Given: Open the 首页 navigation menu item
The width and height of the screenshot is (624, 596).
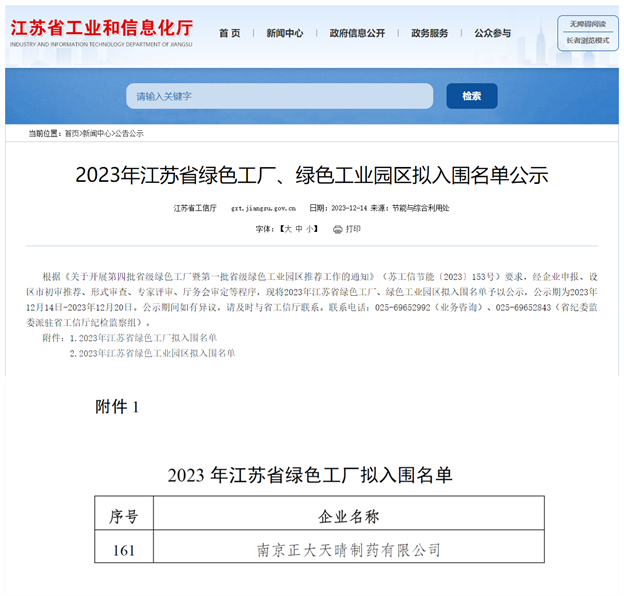Looking at the screenshot, I should click(x=229, y=33).
